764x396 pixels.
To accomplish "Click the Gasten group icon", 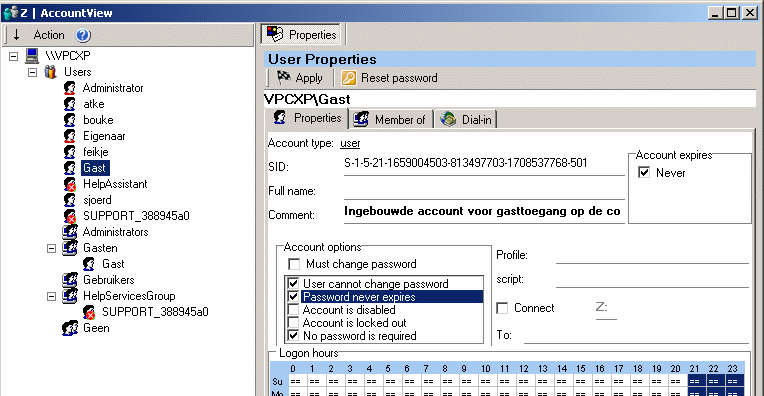I will (x=70, y=248).
